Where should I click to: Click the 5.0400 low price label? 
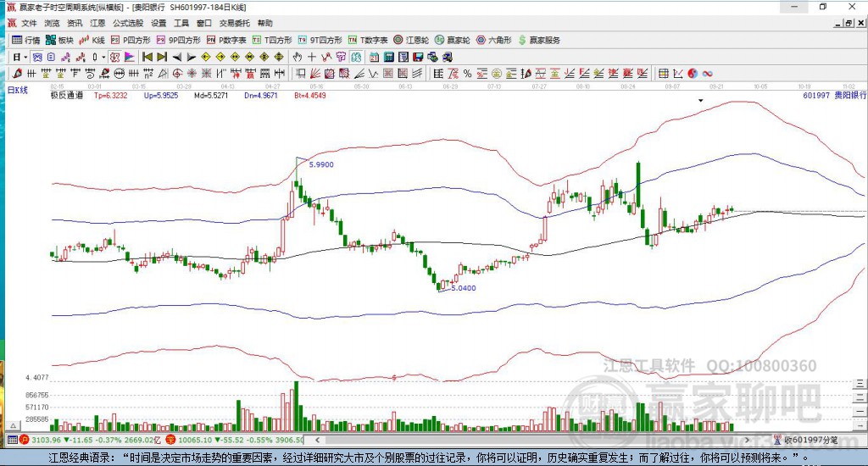pyautogui.click(x=464, y=288)
